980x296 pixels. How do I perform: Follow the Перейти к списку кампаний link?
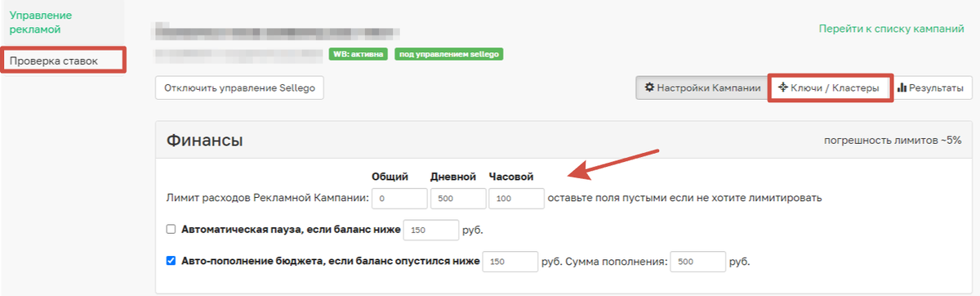892,28
